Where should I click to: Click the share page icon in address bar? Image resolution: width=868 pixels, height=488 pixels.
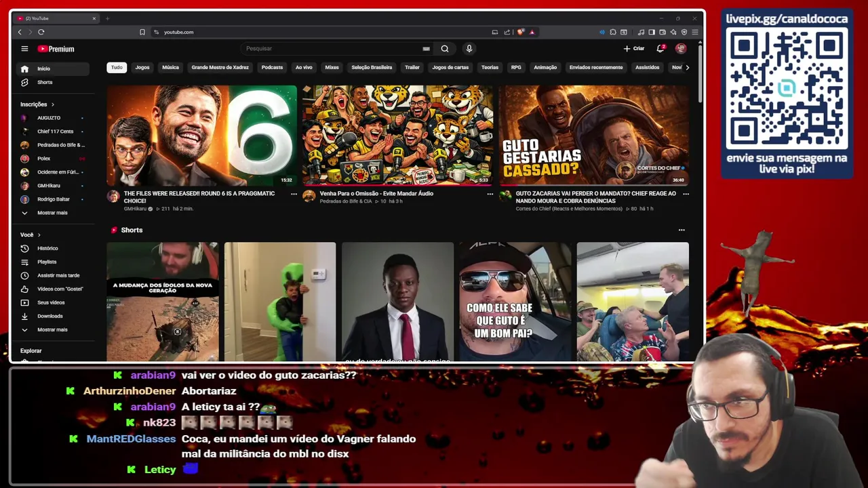pyautogui.click(x=507, y=32)
